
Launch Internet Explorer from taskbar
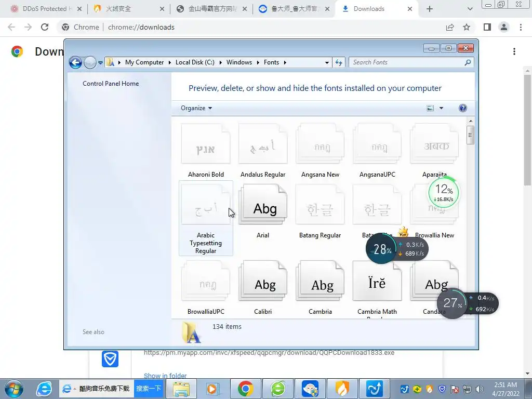click(x=44, y=389)
